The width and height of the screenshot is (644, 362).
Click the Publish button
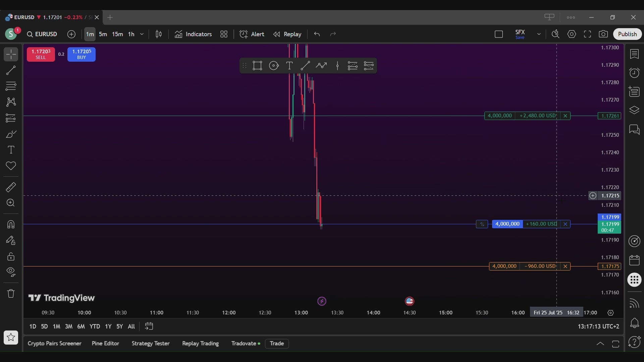[x=627, y=34]
